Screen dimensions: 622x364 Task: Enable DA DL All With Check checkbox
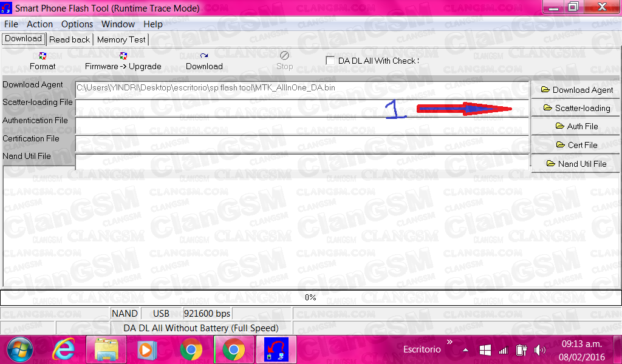[330, 61]
